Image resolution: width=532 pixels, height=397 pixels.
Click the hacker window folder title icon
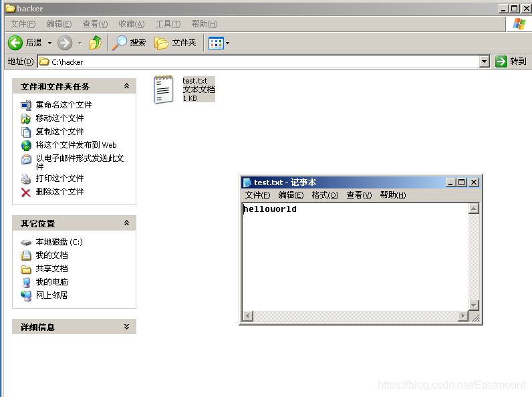pos(10,8)
